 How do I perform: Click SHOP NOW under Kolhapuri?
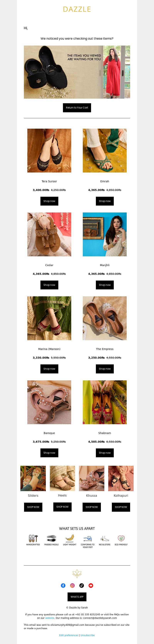pyautogui.click(x=121, y=507)
